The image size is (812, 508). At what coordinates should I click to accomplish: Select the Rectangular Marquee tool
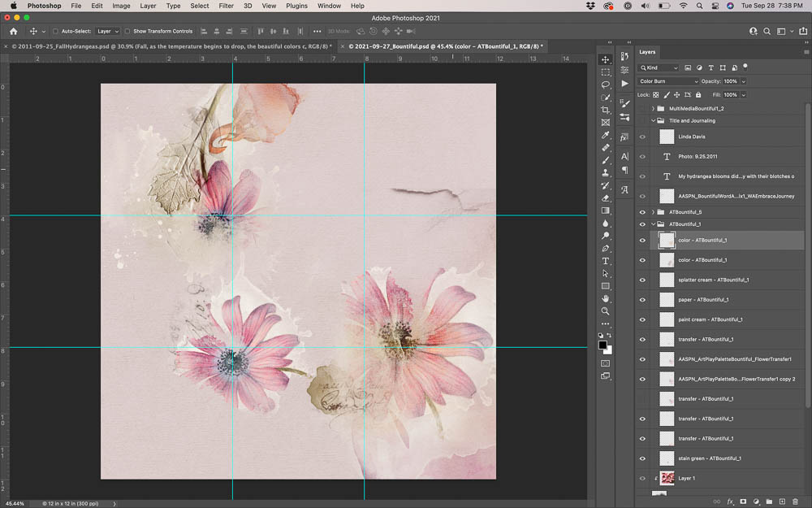tap(606, 72)
